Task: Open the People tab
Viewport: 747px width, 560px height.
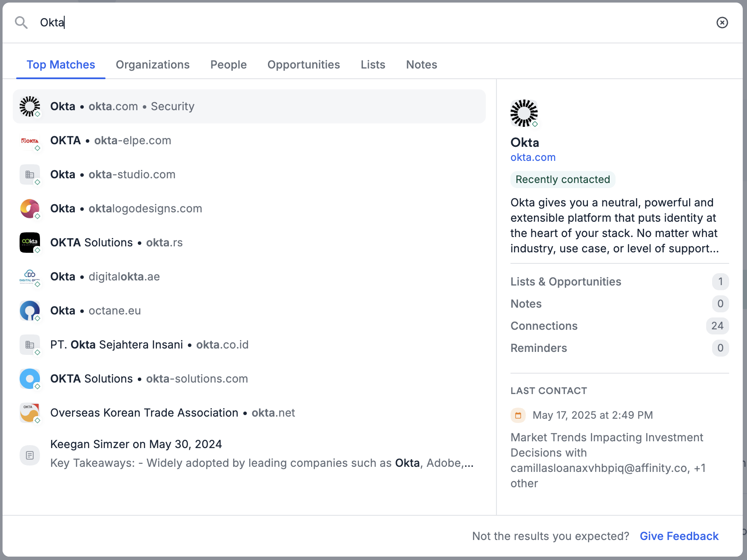Action: [228, 65]
